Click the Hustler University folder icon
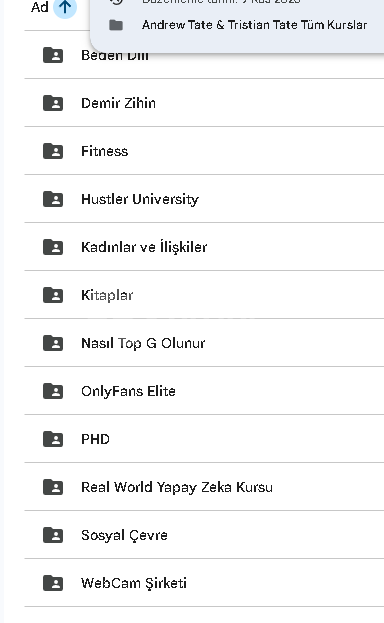The width and height of the screenshot is (384, 623). 53,199
